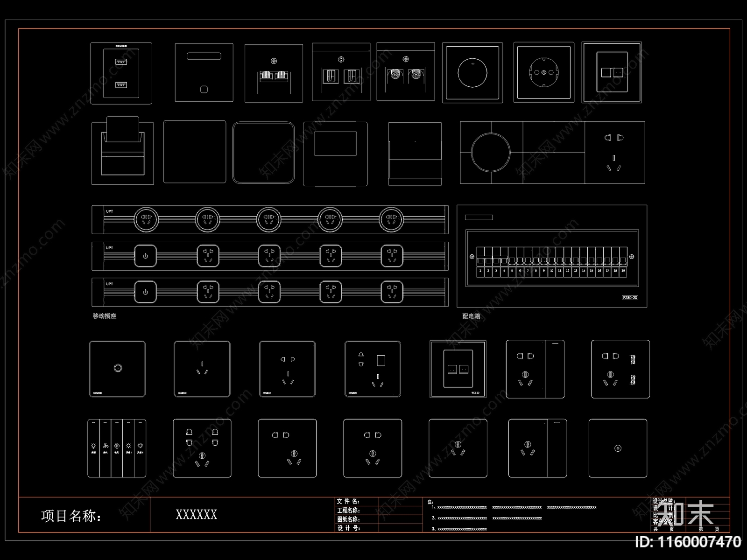Click the PZ30-20 model label

630,298
